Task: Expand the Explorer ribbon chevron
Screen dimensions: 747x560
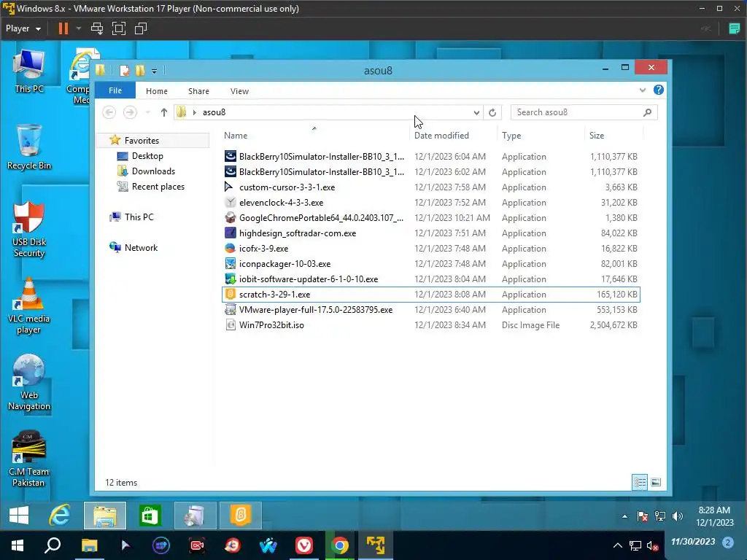Action: pos(643,90)
